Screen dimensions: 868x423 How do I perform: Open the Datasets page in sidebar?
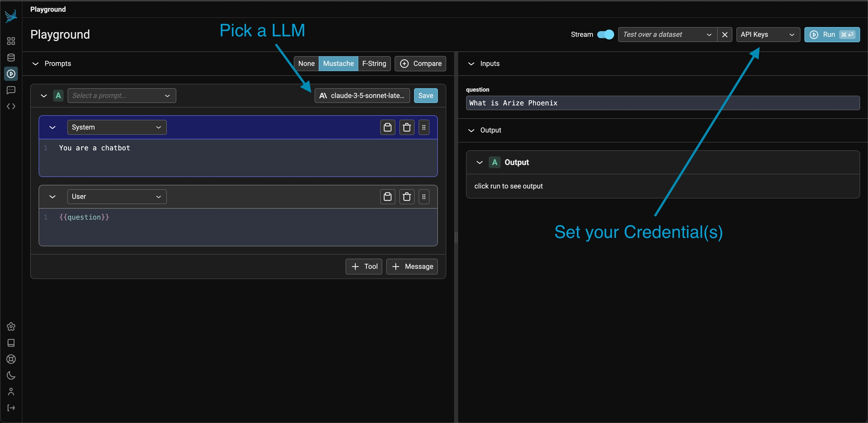[11, 58]
